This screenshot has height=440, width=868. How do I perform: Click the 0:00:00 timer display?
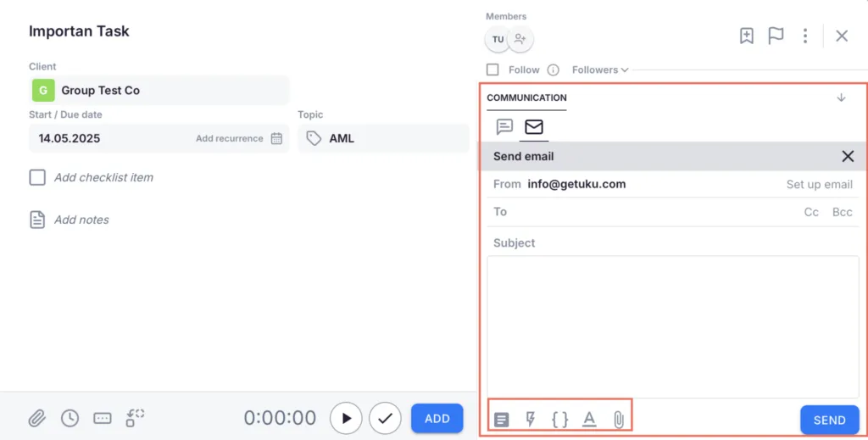280,418
